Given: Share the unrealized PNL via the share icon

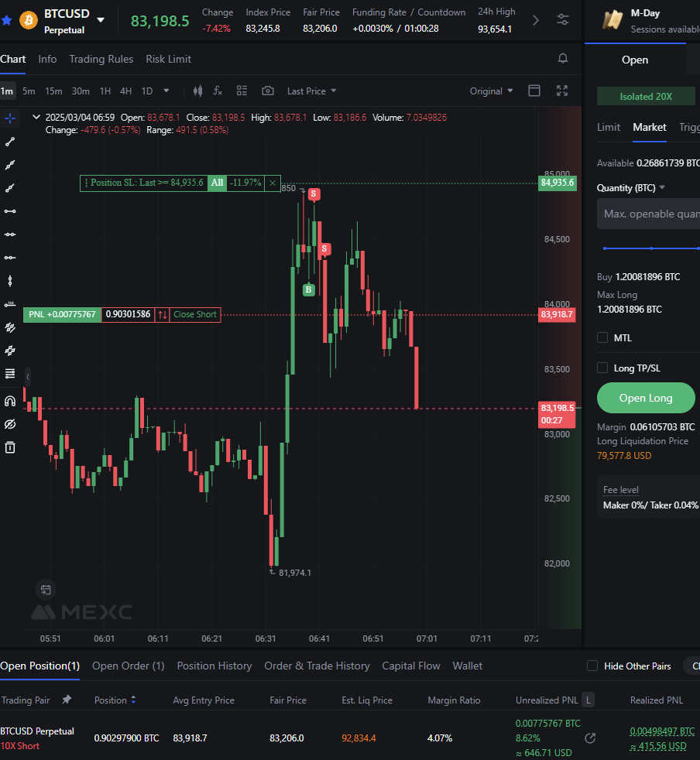Looking at the screenshot, I should tap(590, 738).
